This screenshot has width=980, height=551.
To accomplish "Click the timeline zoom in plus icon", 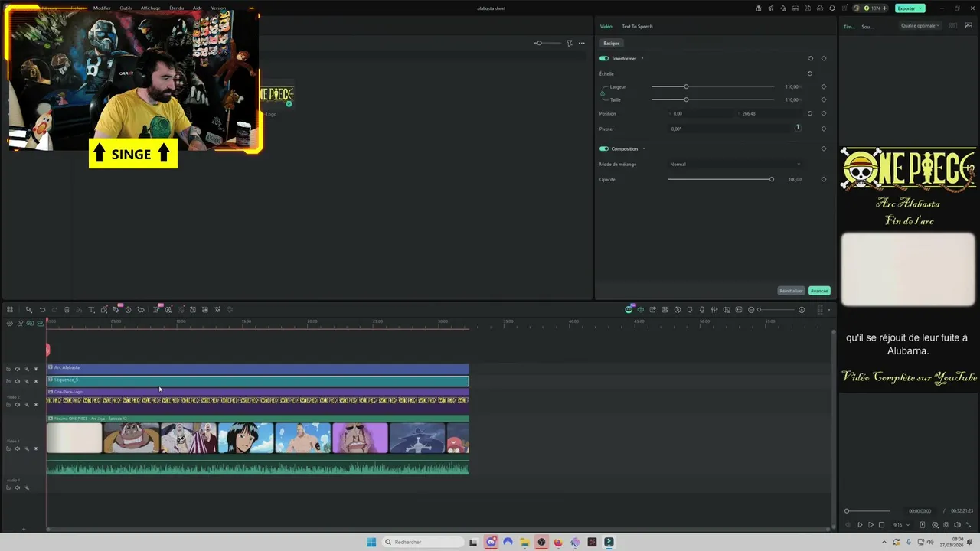I will [x=802, y=310].
